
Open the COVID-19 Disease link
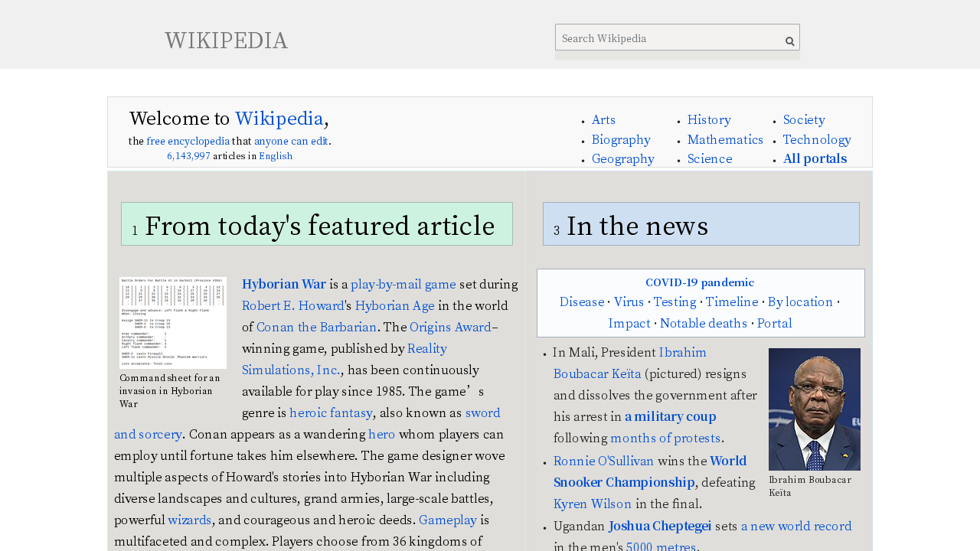tap(582, 302)
